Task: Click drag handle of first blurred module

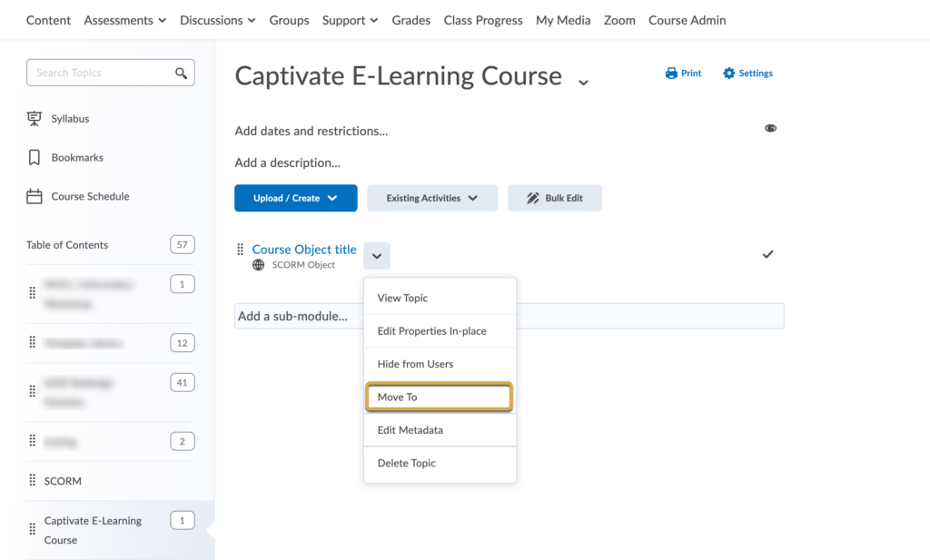Action: click(33, 293)
